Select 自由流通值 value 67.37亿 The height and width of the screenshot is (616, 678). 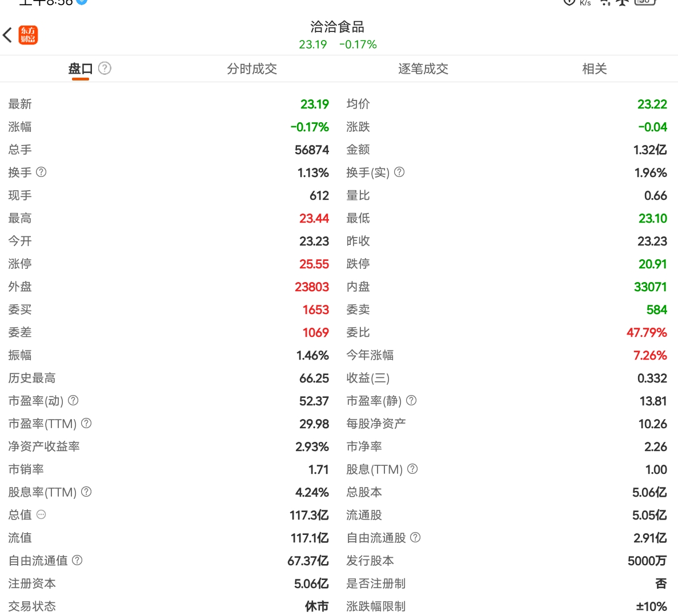click(308, 562)
